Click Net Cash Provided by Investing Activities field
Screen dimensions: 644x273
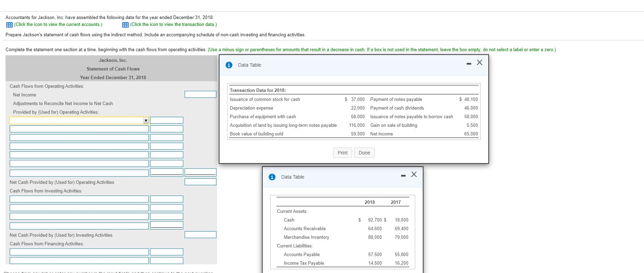201,235
